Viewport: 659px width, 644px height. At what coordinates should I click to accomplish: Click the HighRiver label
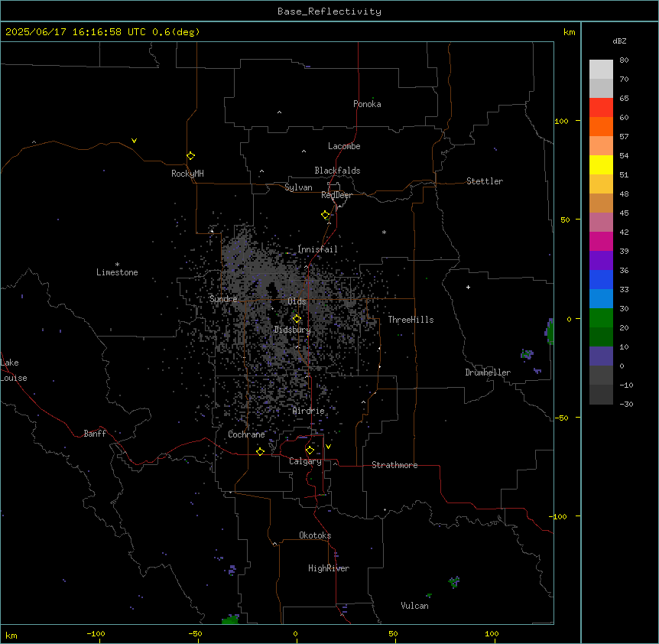tap(329, 568)
